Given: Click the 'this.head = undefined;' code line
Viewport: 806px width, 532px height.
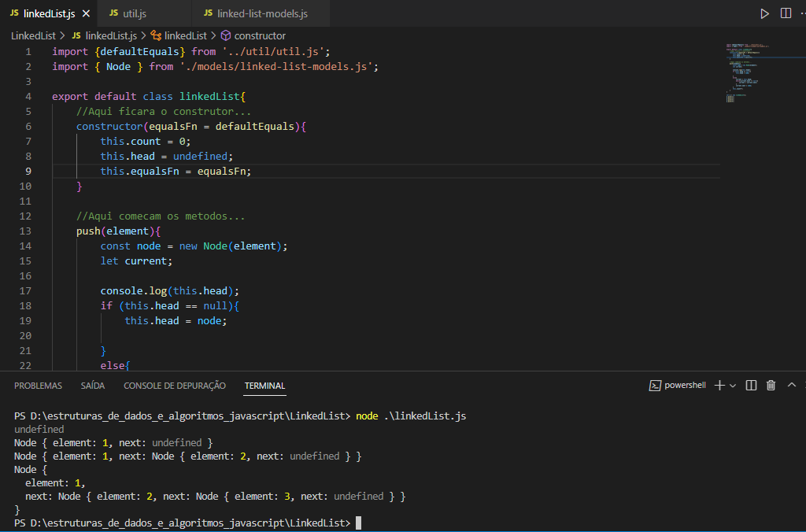Looking at the screenshot, I should 167,157.
